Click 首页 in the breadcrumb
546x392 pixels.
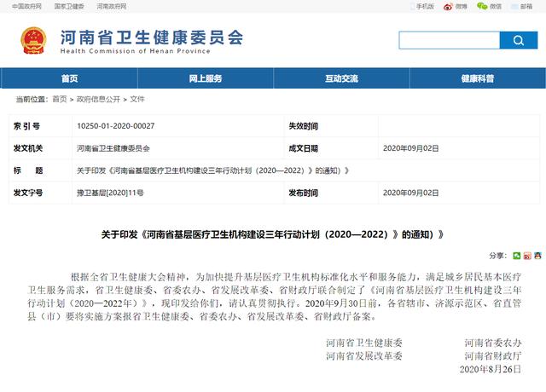point(59,99)
